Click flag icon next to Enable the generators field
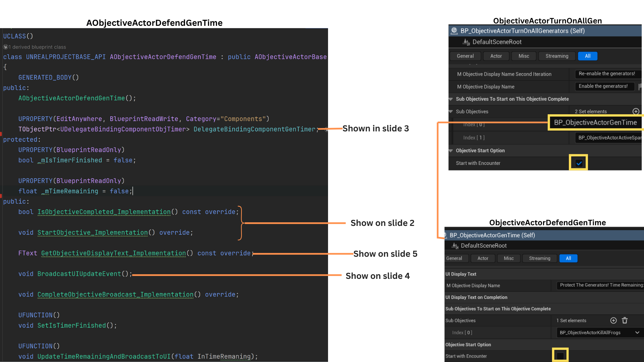The image size is (644, 362). coord(641,86)
